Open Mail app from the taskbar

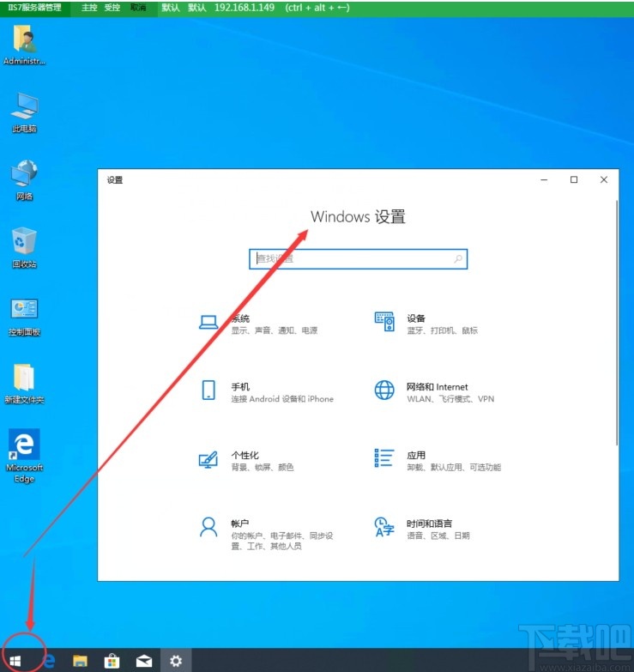coord(144,662)
